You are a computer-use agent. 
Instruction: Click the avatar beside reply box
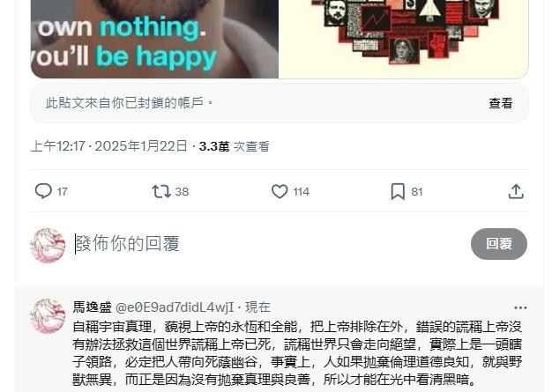[x=48, y=245]
